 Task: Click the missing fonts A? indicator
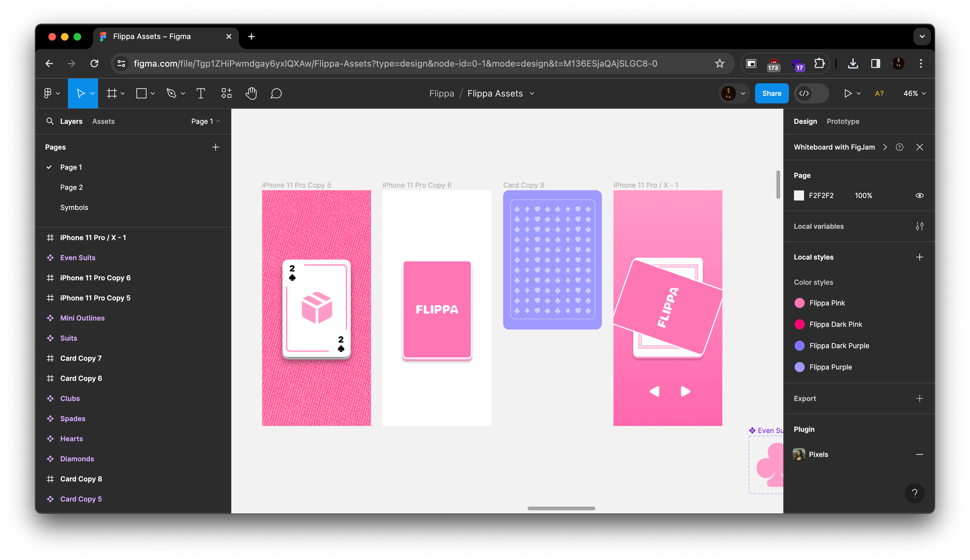point(879,93)
